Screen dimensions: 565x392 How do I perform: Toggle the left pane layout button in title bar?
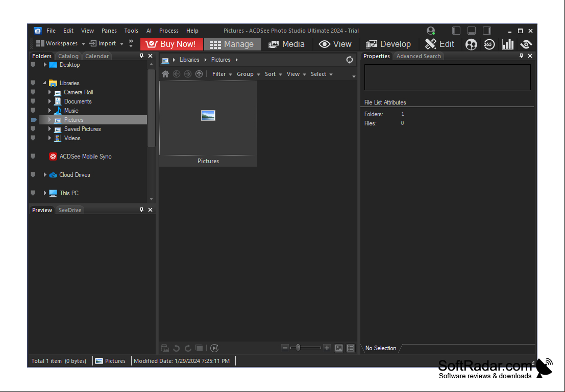pos(456,31)
